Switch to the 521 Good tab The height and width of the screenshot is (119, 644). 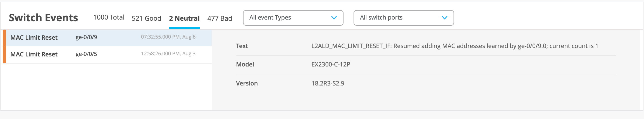click(146, 18)
